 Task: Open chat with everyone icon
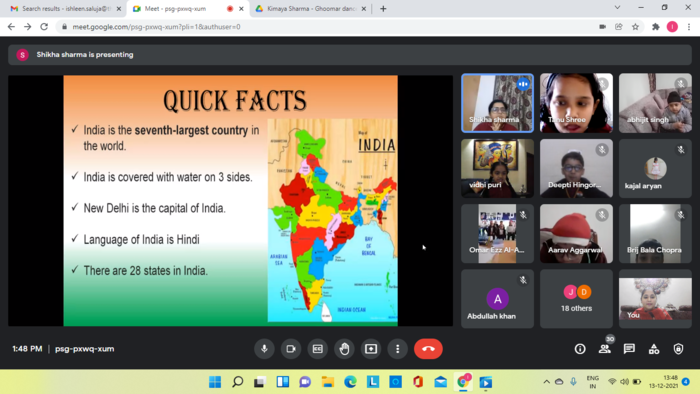pyautogui.click(x=629, y=349)
